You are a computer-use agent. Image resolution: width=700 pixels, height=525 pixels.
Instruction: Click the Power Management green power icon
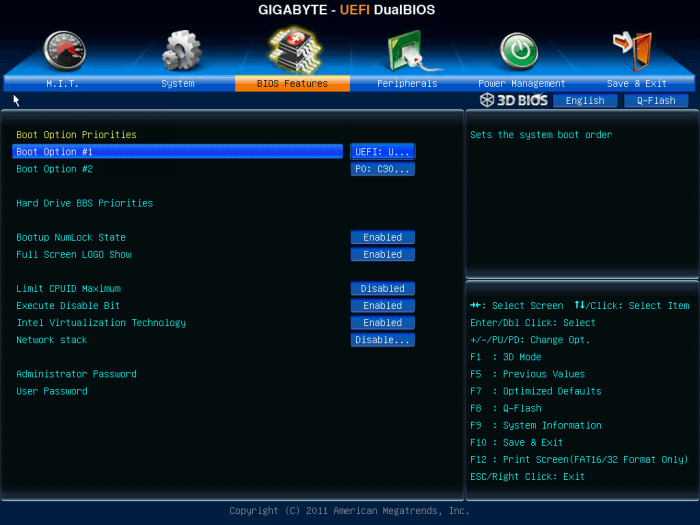519,50
